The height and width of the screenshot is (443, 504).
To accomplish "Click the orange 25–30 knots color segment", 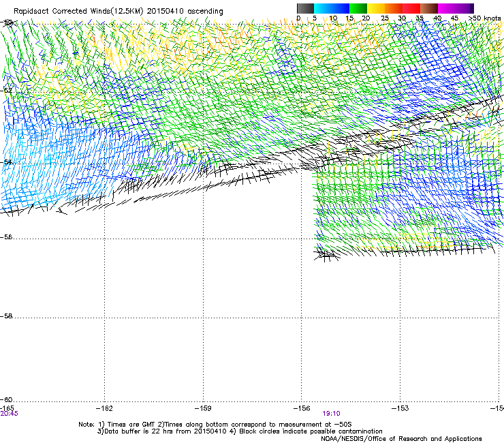I will click(x=394, y=8).
